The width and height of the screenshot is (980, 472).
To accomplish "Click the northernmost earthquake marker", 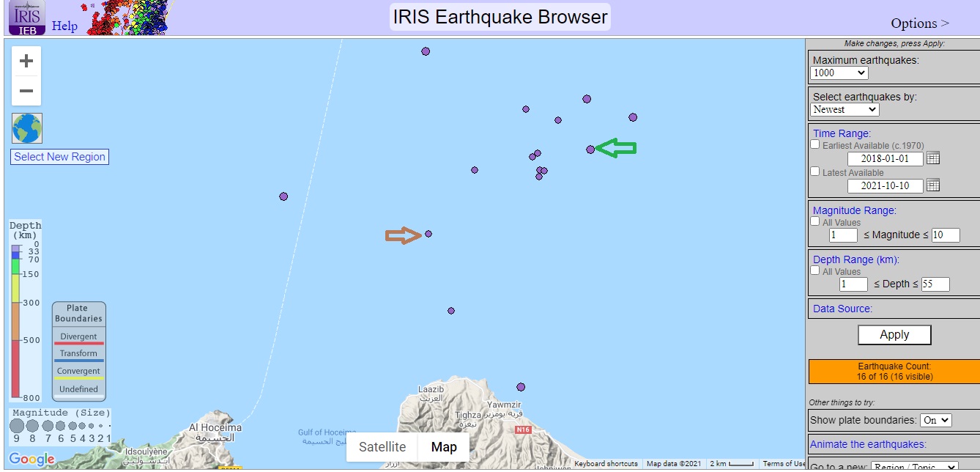I will (x=426, y=51).
